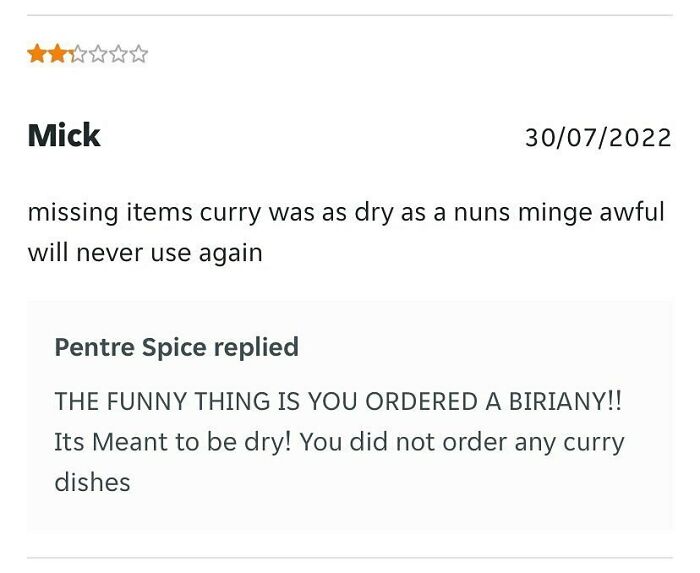Click the fifth empty rating star

click(x=118, y=54)
